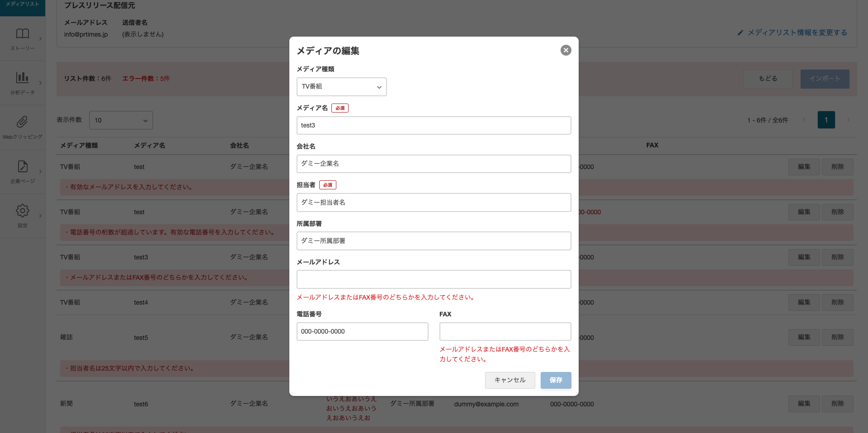Screen dimensions: 868x433
Task: Expand the 分析データ sidebar chevron
Action: coord(40,83)
